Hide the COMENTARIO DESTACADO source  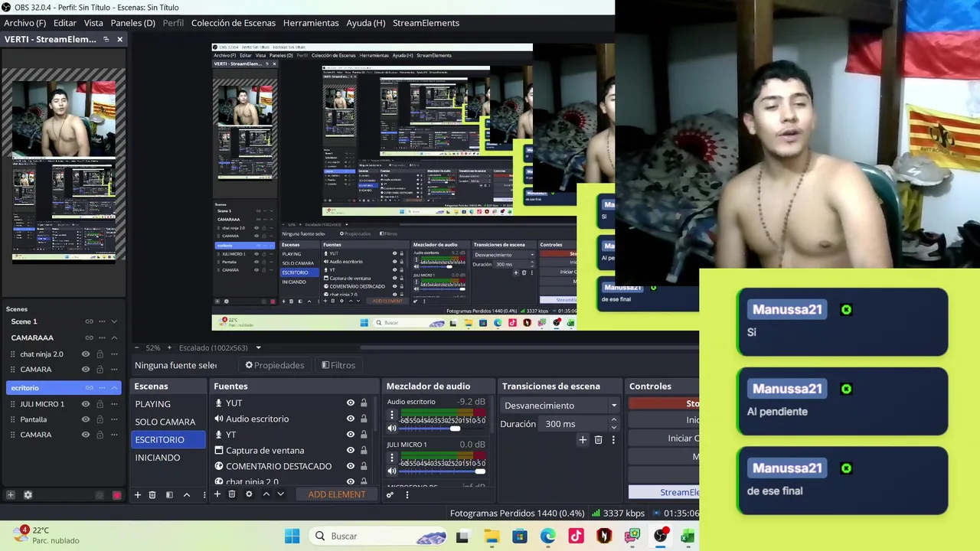tap(351, 466)
